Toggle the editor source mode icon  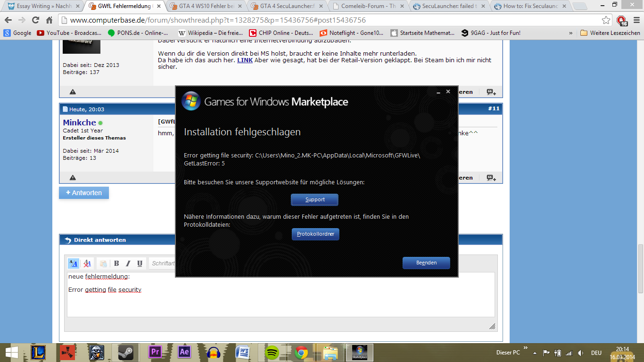coord(73,263)
